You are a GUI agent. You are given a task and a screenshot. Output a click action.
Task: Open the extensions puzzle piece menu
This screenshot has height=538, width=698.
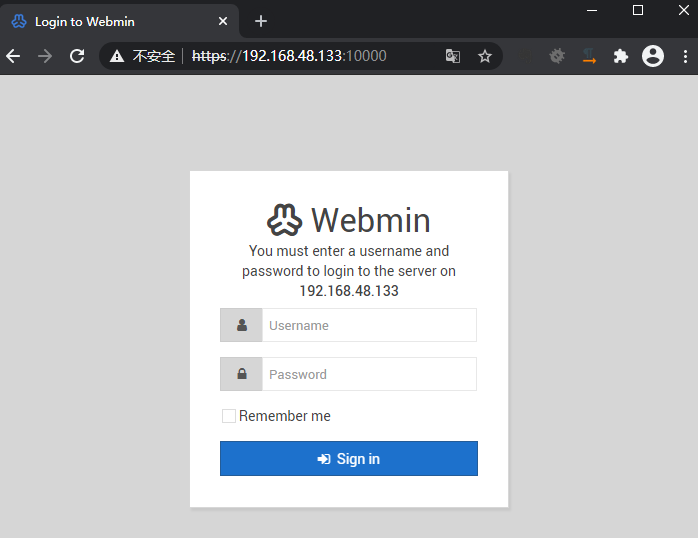point(621,56)
